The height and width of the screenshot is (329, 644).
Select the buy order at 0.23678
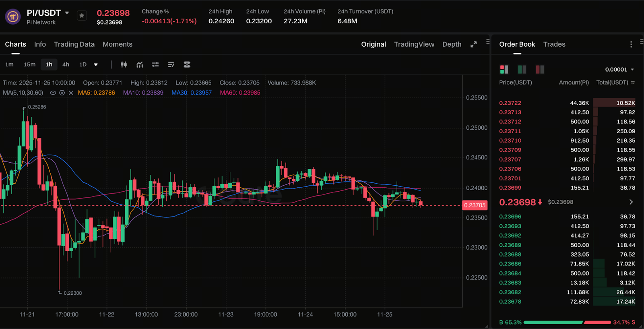click(567, 302)
